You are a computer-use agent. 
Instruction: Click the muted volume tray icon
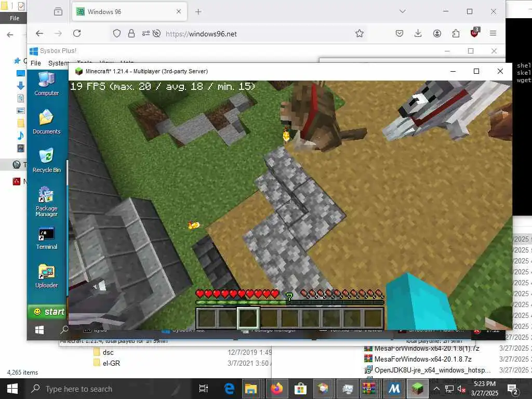click(461, 389)
